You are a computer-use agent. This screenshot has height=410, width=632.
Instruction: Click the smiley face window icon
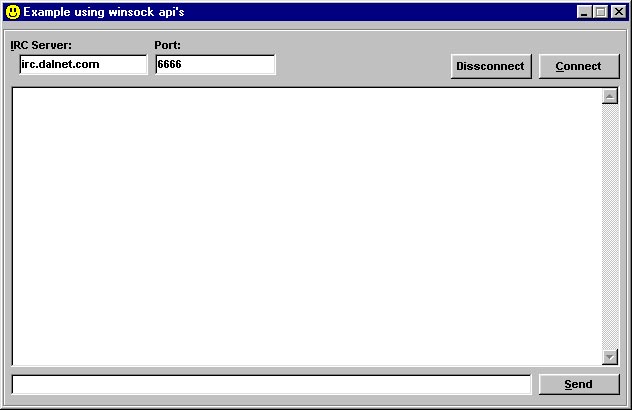point(13,12)
